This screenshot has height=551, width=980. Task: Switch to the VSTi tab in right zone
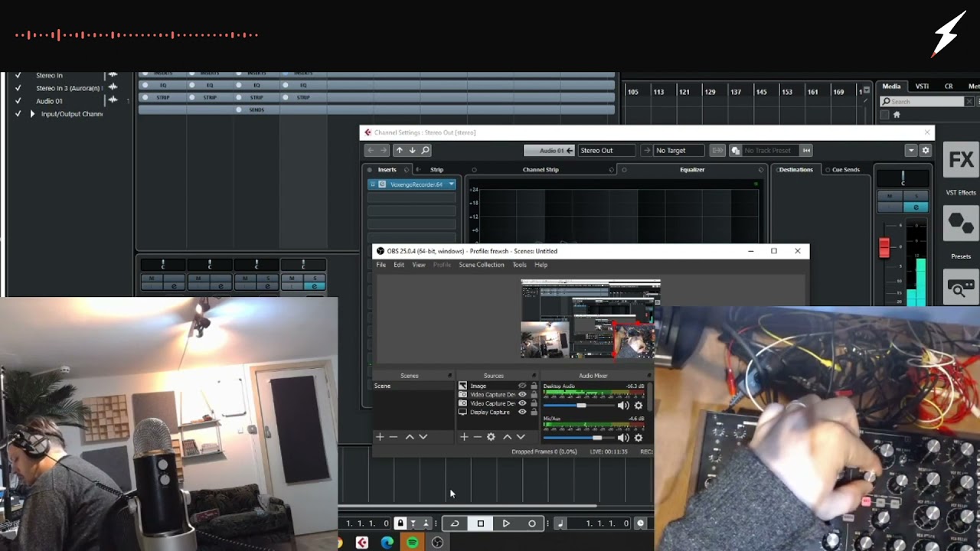coord(922,86)
